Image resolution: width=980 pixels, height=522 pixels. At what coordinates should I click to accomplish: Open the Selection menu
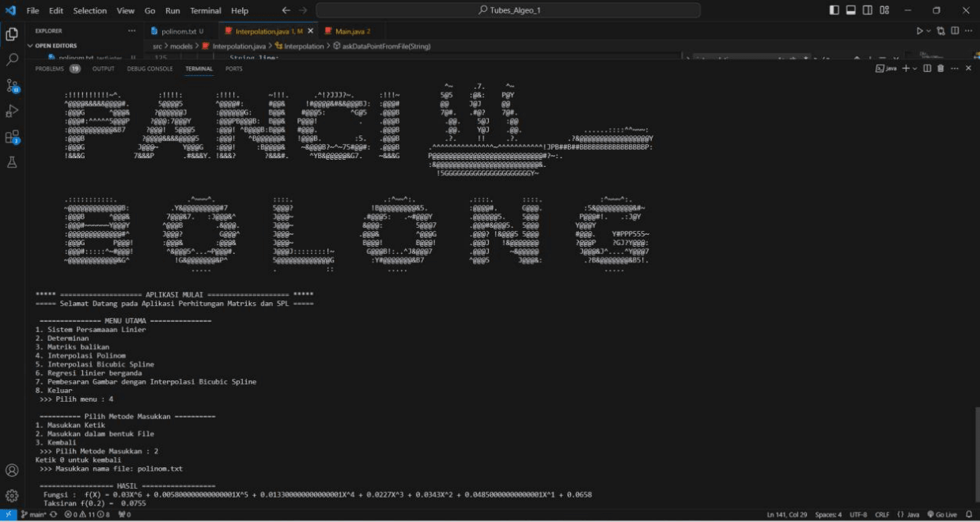click(x=89, y=10)
